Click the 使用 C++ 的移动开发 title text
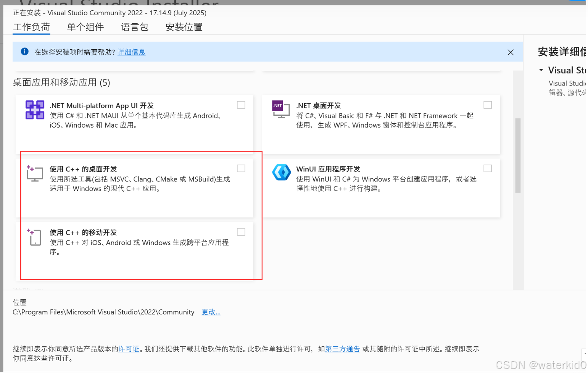The height and width of the screenshot is (375, 588). tap(83, 233)
